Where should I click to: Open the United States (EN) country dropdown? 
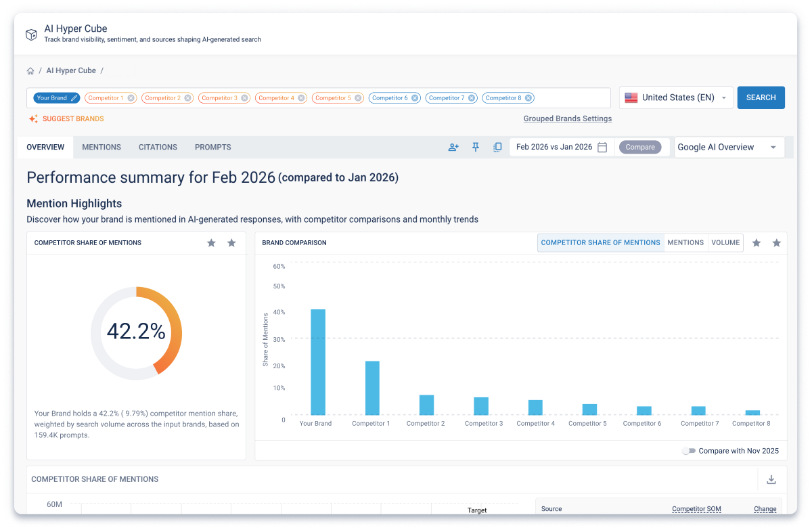676,97
